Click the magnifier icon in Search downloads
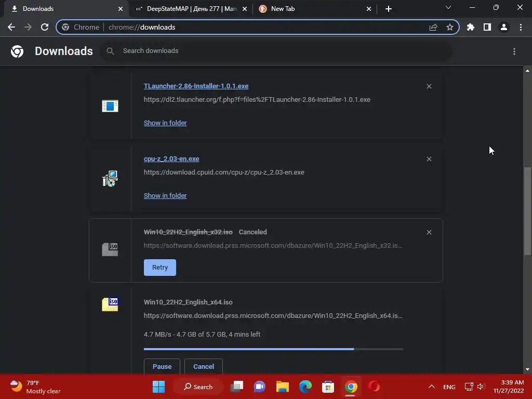 pos(110,51)
